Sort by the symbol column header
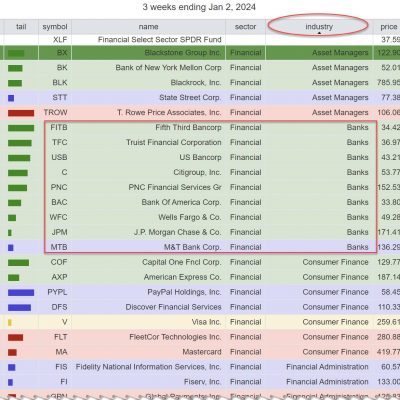This screenshot has width=400, height=400. [55, 27]
